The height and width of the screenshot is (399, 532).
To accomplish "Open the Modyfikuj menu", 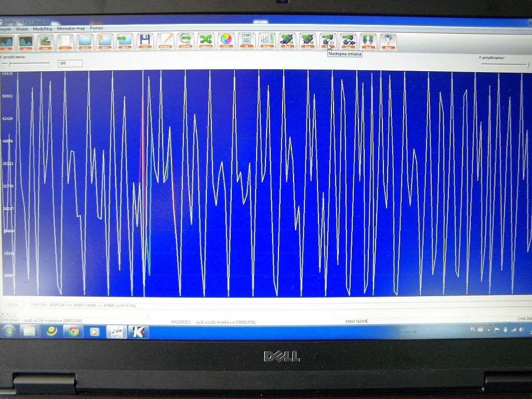I will (43, 29).
